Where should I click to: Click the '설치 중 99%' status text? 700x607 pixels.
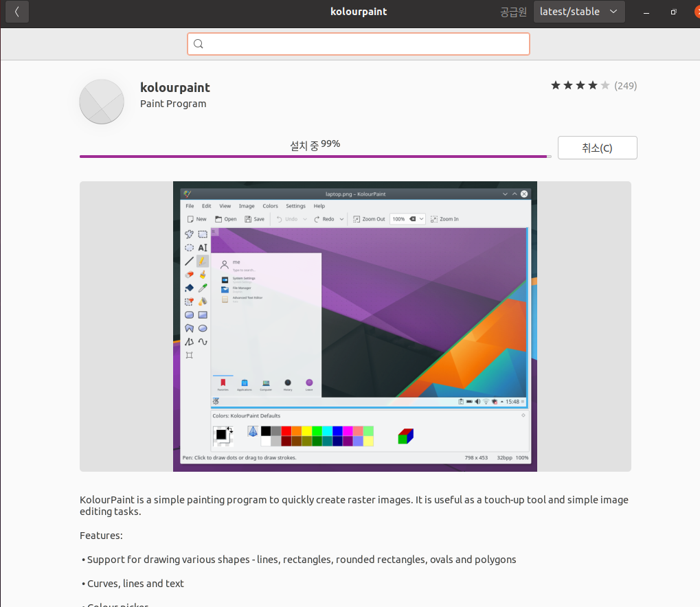pos(315,145)
